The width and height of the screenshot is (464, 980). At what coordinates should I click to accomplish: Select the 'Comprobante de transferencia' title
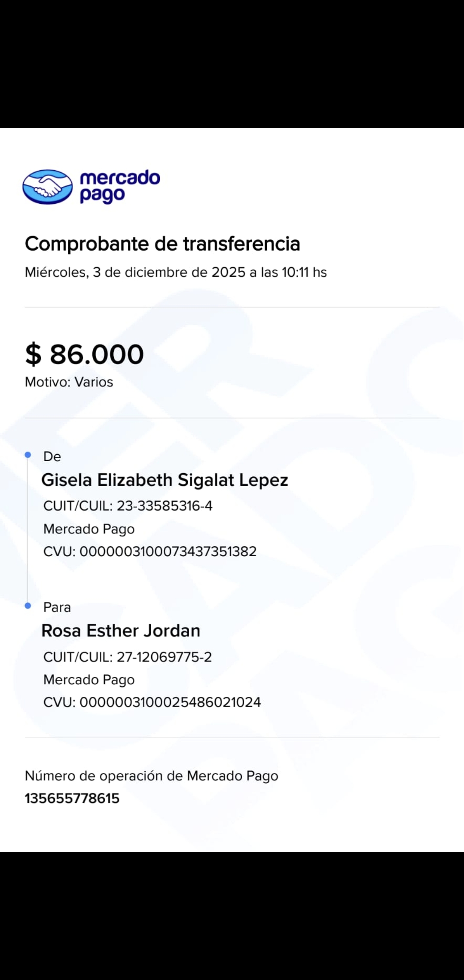pyautogui.click(x=162, y=244)
